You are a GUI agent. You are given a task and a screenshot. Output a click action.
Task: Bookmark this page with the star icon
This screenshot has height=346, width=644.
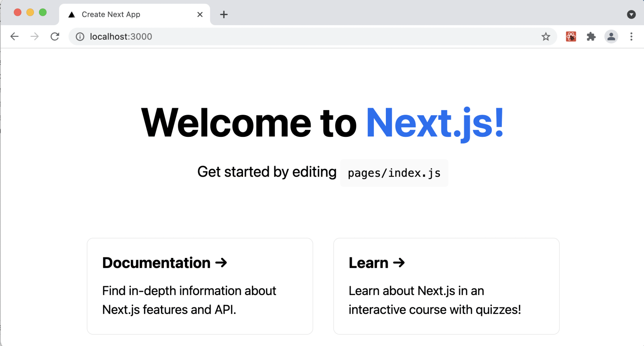(x=545, y=36)
